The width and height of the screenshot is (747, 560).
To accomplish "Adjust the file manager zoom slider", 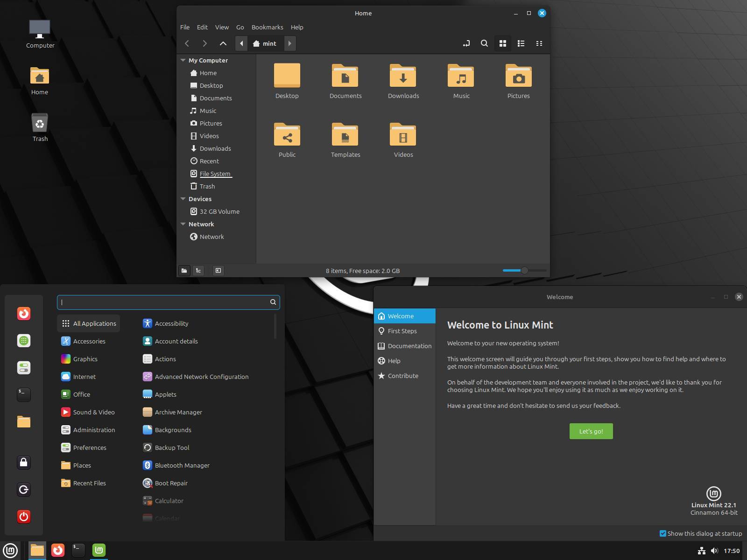I will click(x=524, y=270).
